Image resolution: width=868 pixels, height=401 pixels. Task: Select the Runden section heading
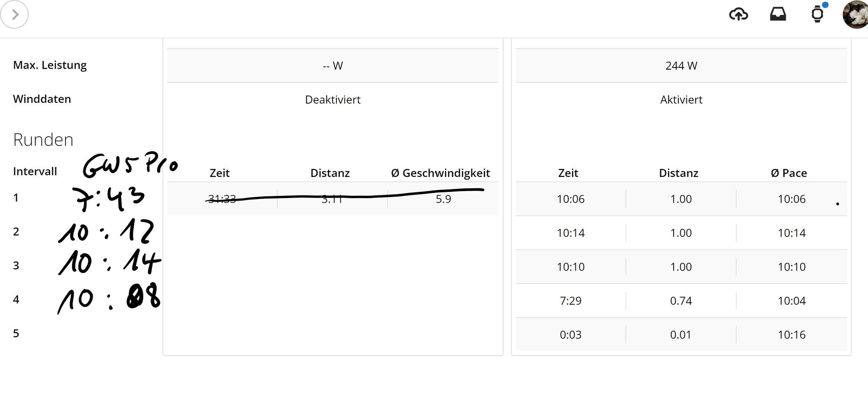coord(43,140)
